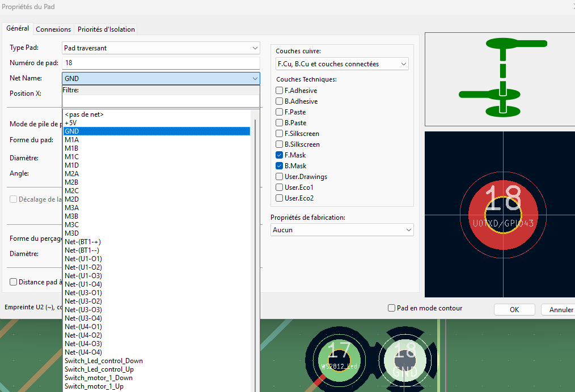Viewport: 575px width, 392px height.
Task: Choose net M2D
Action: click(x=157, y=199)
